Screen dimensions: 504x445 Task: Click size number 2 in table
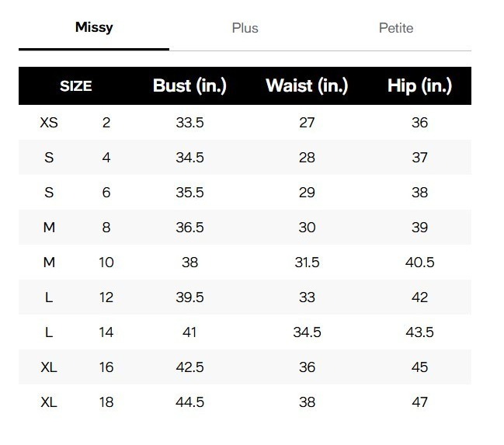pos(106,123)
